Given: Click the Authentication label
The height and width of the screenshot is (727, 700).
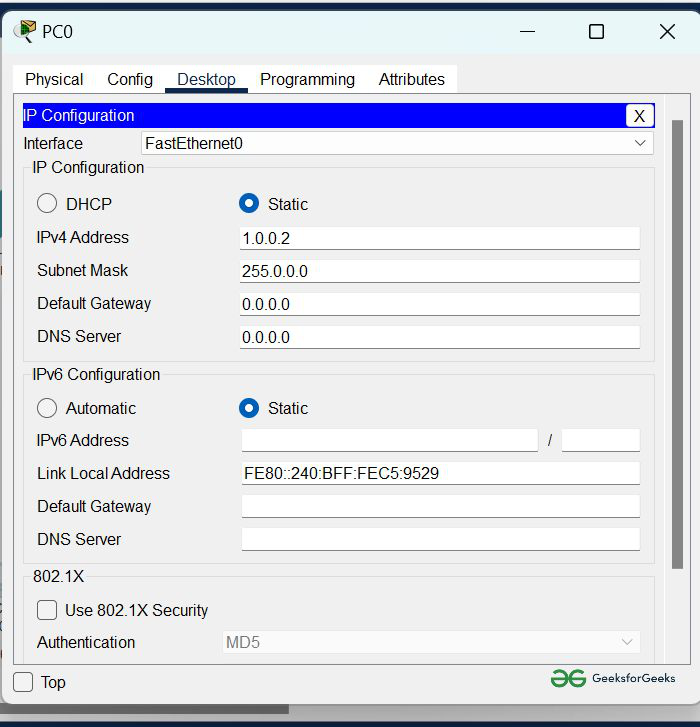Looking at the screenshot, I should (x=86, y=642).
